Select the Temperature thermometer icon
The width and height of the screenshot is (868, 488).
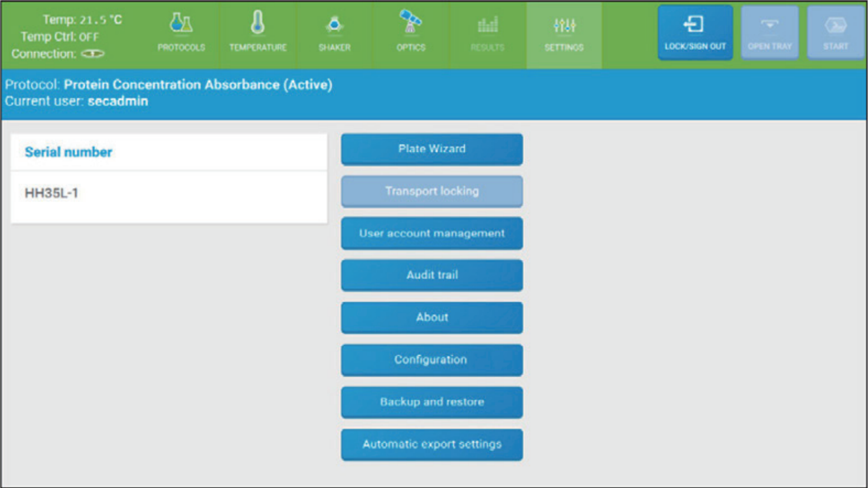pyautogui.click(x=257, y=24)
